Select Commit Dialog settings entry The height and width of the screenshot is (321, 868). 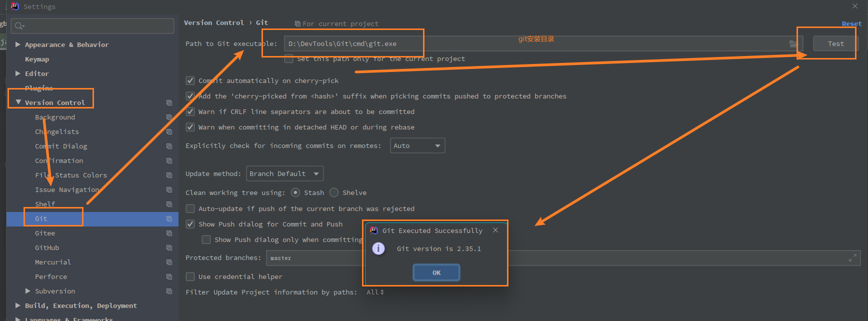click(61, 146)
